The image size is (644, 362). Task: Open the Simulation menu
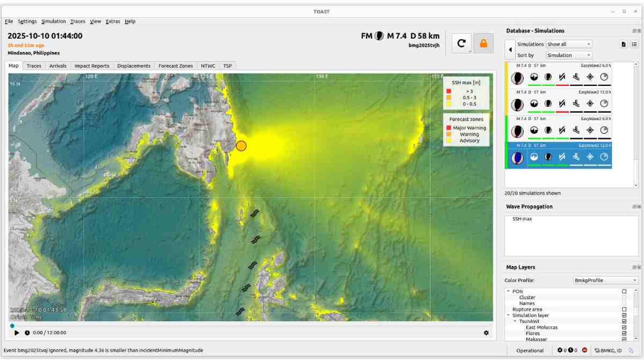[54, 21]
